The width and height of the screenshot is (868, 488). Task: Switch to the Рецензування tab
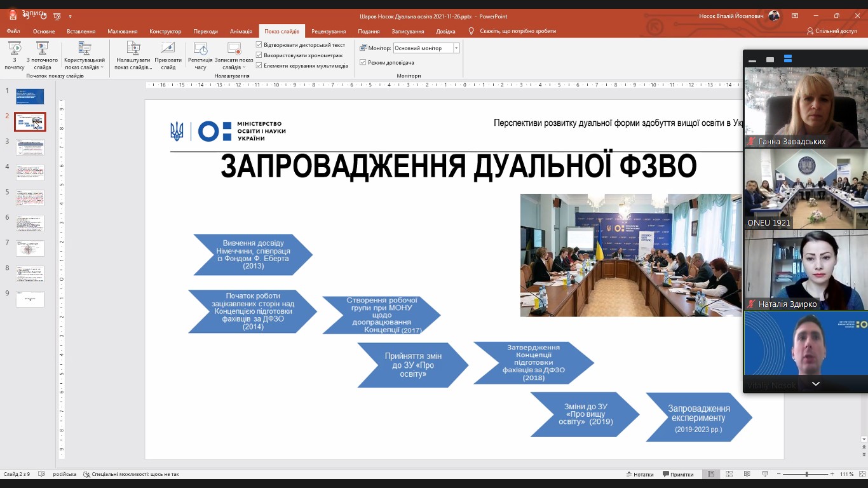tap(329, 31)
